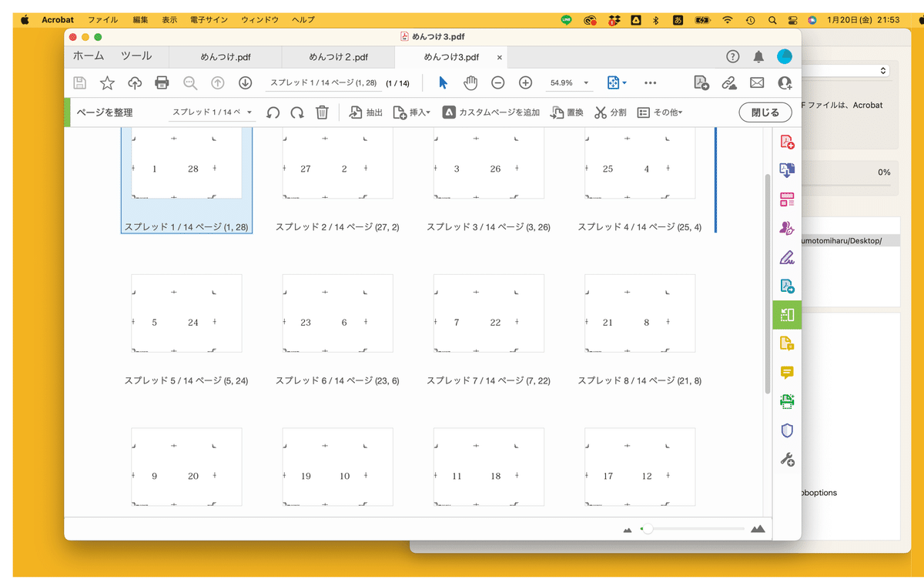Rotate pages counterclockwise

click(x=273, y=112)
